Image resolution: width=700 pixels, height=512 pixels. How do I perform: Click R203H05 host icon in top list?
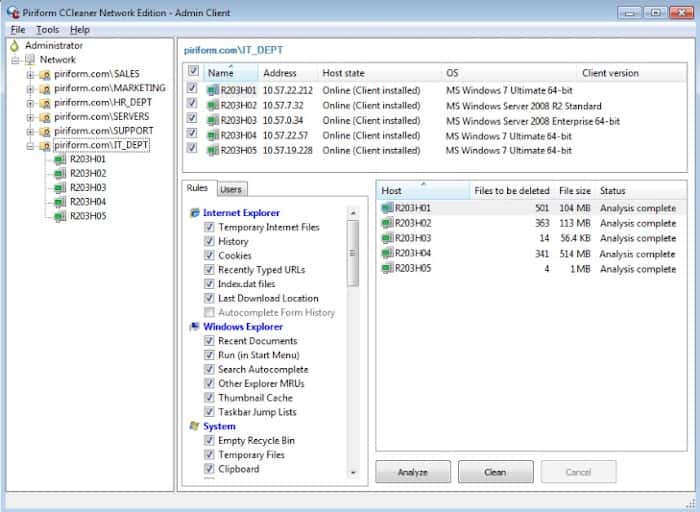point(212,150)
